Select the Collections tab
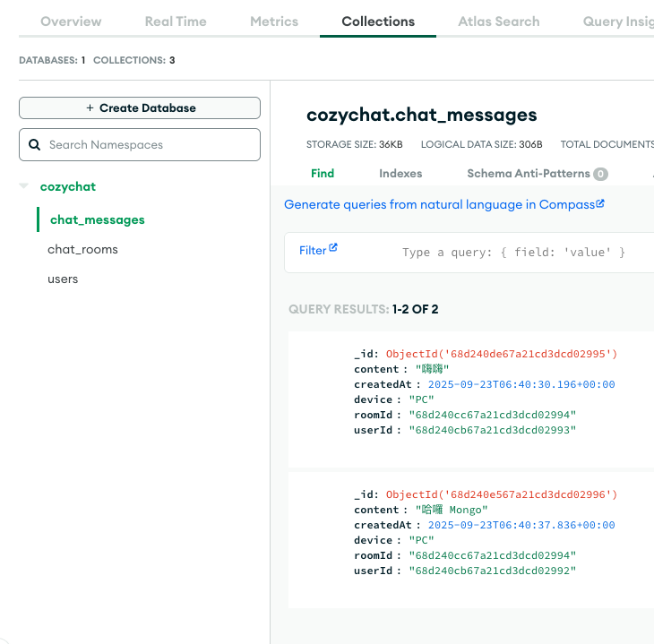 coord(378,21)
